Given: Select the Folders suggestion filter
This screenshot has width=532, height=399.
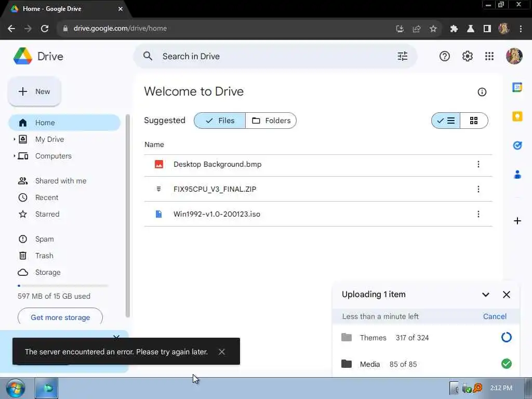Looking at the screenshot, I should [x=271, y=121].
